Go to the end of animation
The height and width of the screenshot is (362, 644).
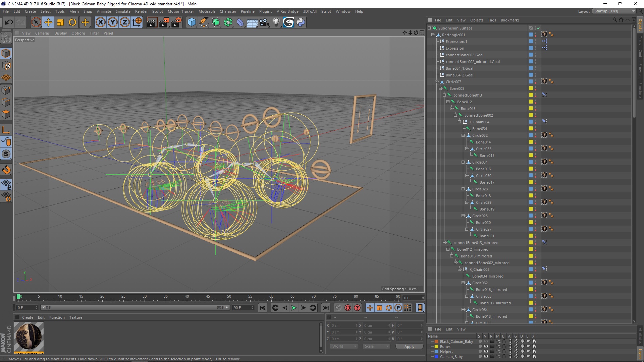pos(325,308)
